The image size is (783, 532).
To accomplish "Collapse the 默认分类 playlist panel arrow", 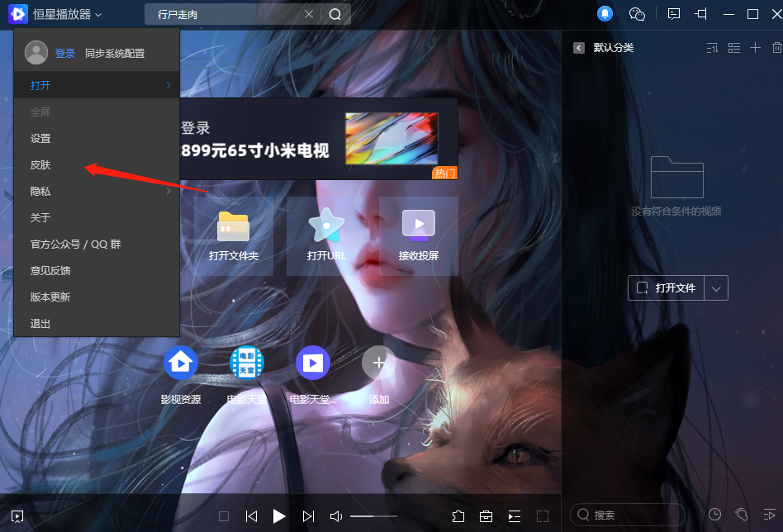I will (579, 48).
